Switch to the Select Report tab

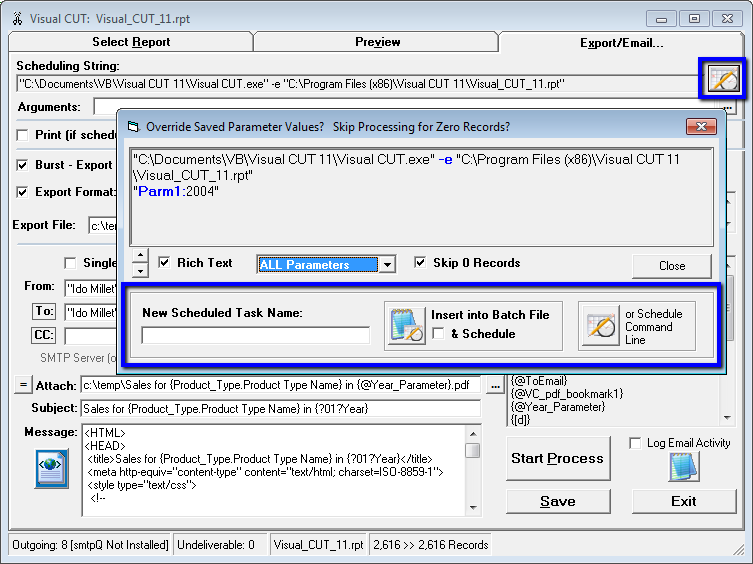click(131, 42)
